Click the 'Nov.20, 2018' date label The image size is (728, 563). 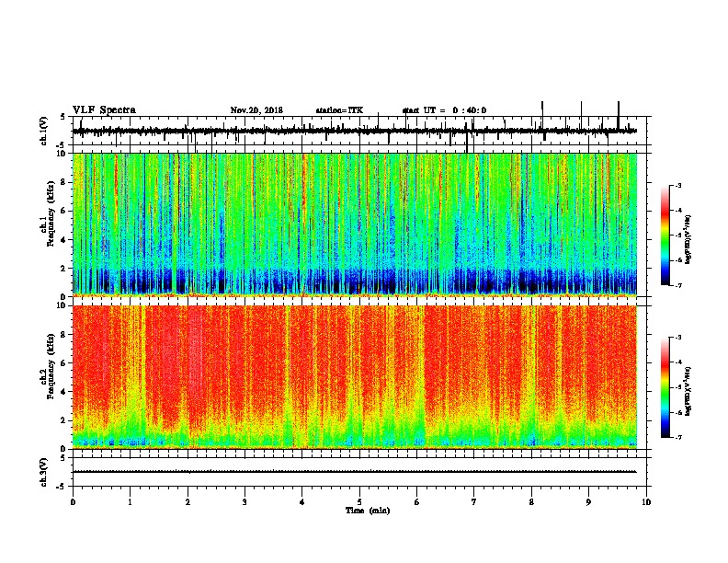(256, 110)
